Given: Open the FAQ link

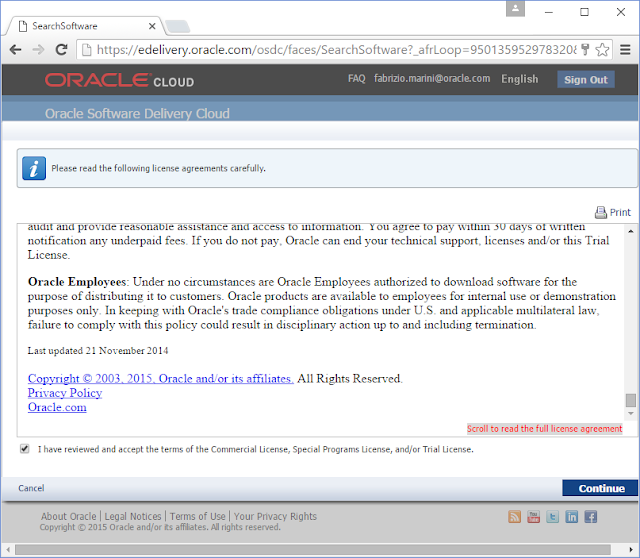Looking at the screenshot, I should pos(356,78).
